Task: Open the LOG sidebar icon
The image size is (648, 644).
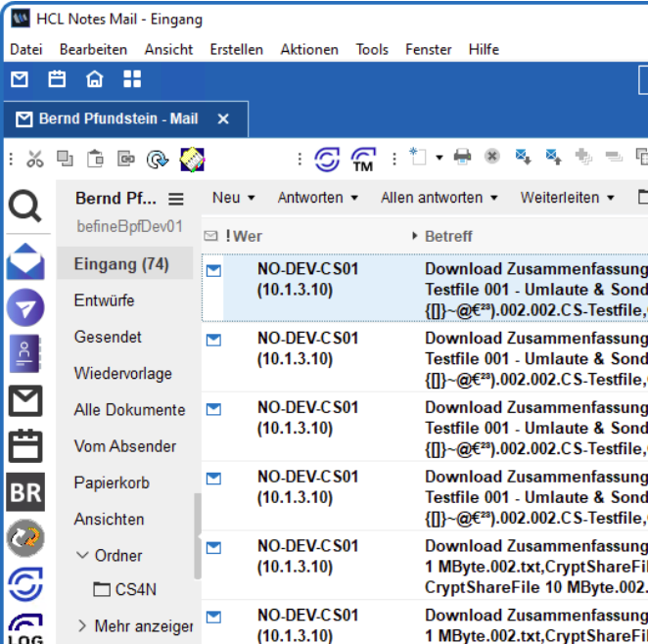Action: (25, 628)
